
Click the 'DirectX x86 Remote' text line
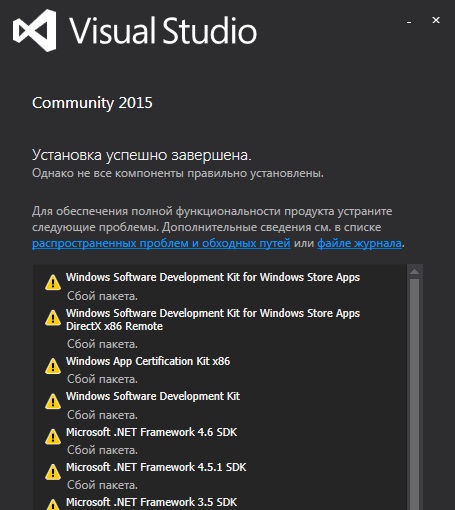click(114, 326)
